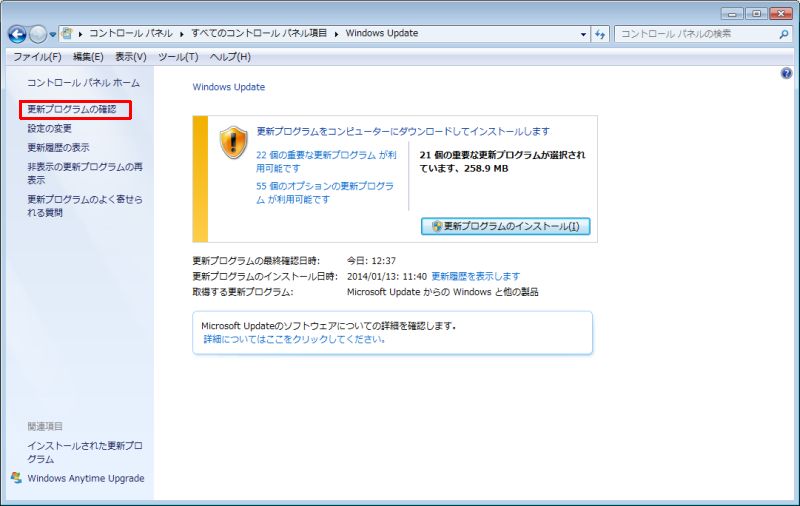Open the 表示(V) menu

(131, 57)
